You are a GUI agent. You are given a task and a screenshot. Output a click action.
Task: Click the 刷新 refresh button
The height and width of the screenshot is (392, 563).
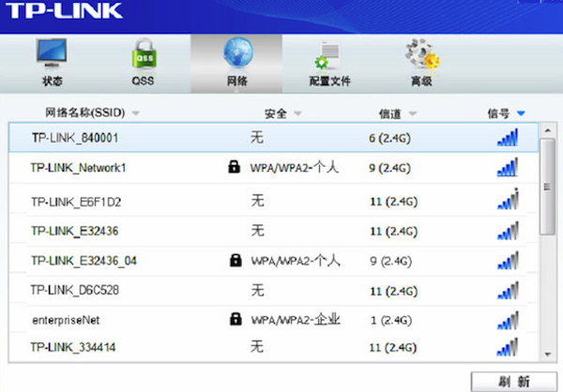click(514, 382)
